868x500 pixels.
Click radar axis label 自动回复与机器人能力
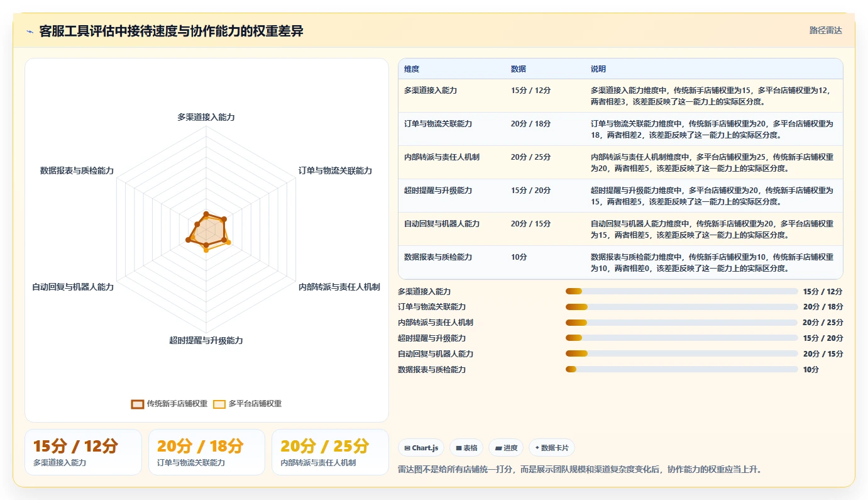click(73, 287)
